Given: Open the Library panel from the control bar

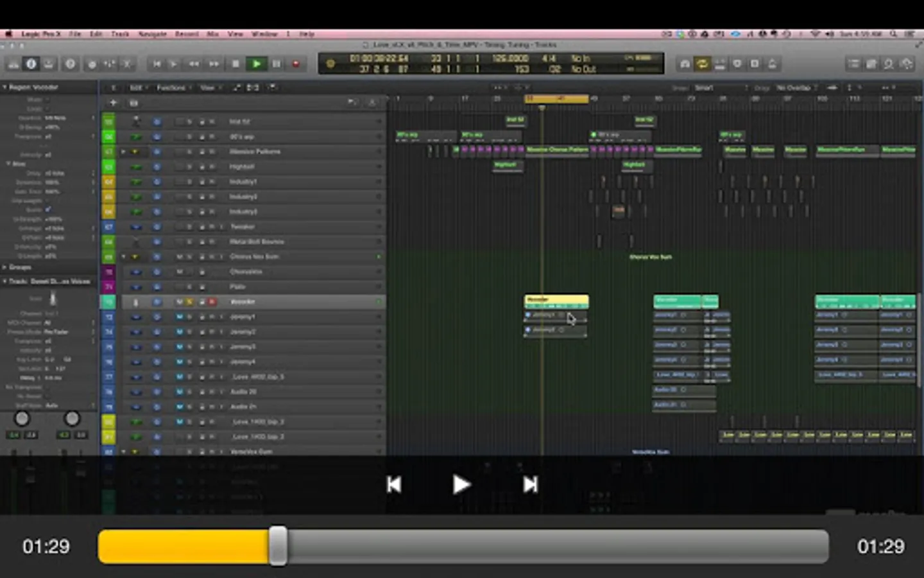Looking at the screenshot, I should coord(13,64).
